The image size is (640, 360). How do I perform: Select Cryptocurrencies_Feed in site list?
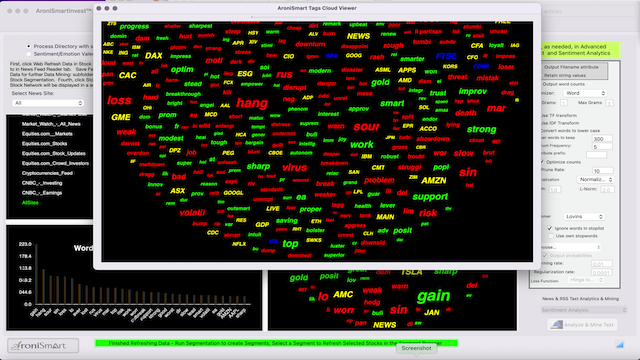click(47, 173)
